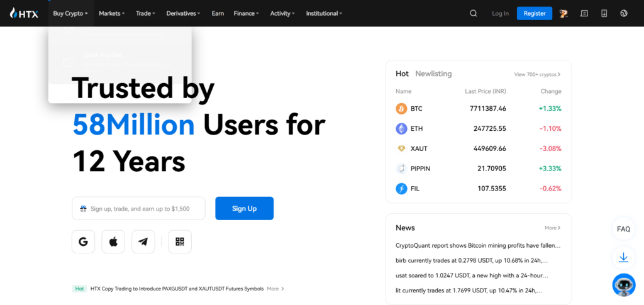Click the Last Price (INR) column header

tap(486, 92)
